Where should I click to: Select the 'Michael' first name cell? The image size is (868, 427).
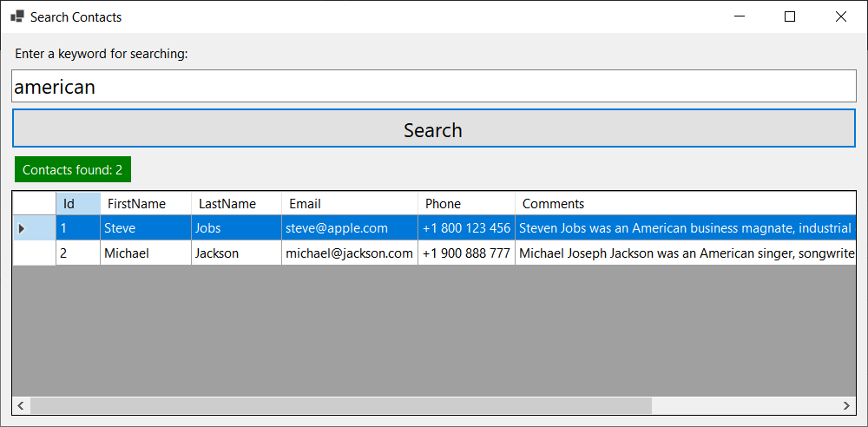pos(146,253)
